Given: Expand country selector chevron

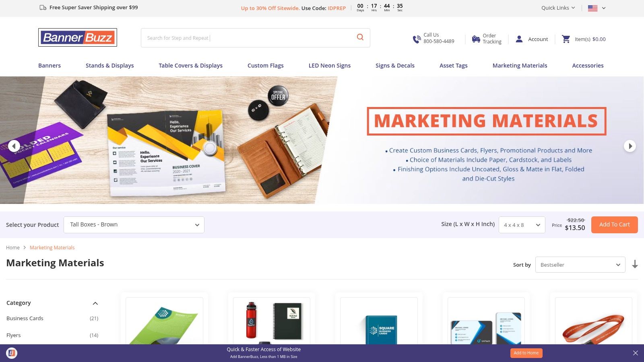Looking at the screenshot, I should pyautogui.click(x=604, y=8).
